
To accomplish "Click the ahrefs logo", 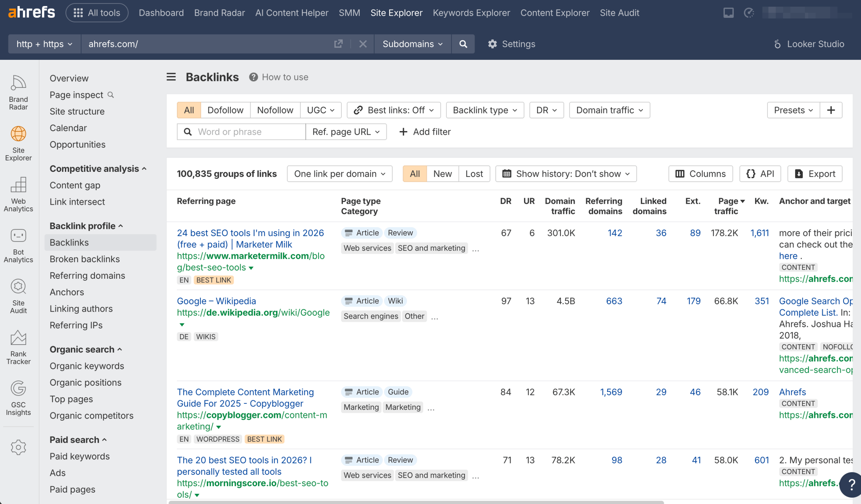I will click(31, 13).
